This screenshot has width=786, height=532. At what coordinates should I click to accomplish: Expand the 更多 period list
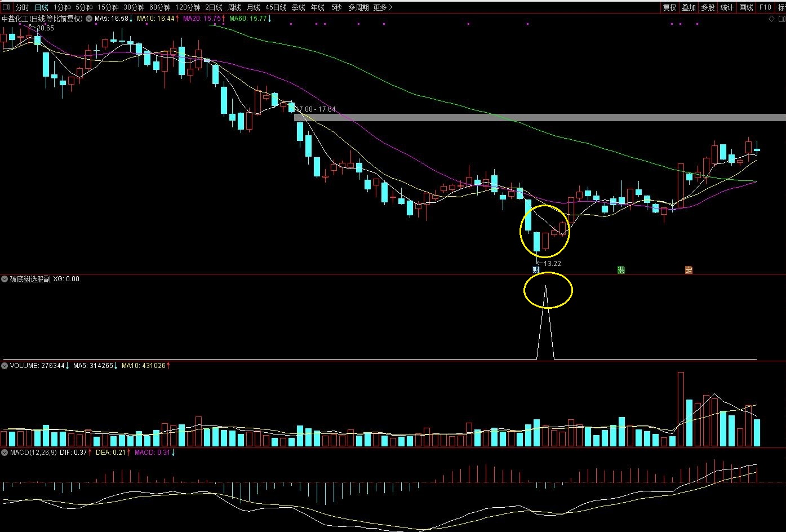coord(383,7)
